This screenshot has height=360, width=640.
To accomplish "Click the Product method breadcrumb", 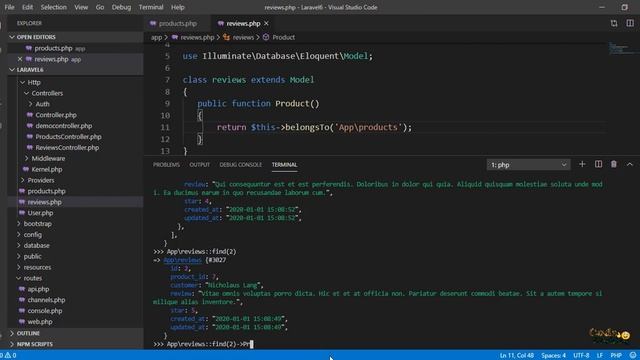I will [x=283, y=37].
